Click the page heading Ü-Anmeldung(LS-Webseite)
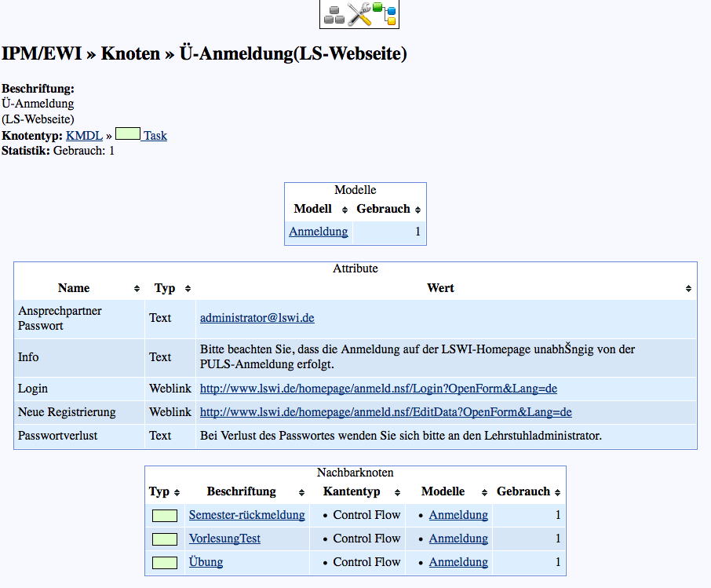The image size is (711, 588). click(x=293, y=53)
